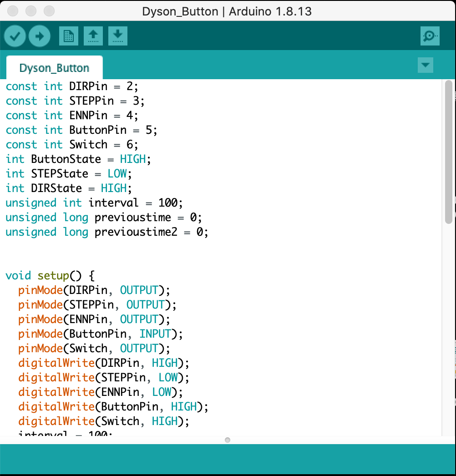Image resolution: width=456 pixels, height=476 pixels.
Task: Click the 'pinMode(ENNPin, OUTPUT);' line
Action: tap(94, 319)
